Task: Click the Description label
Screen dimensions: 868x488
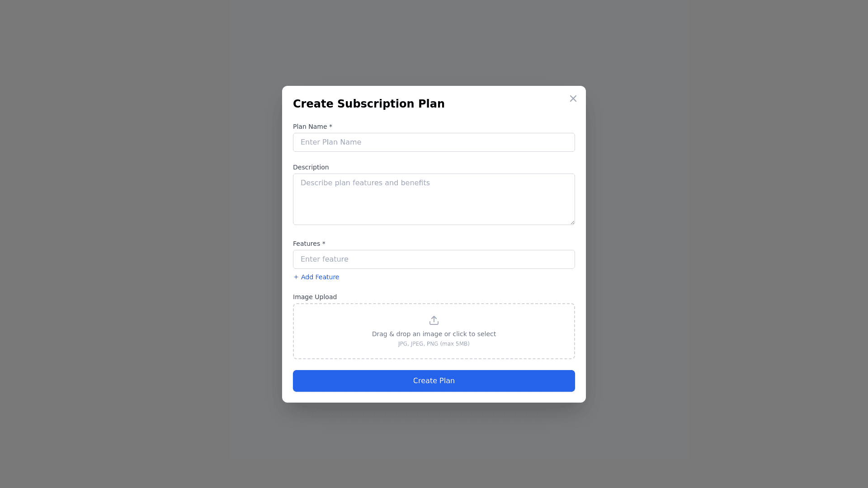Action: coord(311,167)
